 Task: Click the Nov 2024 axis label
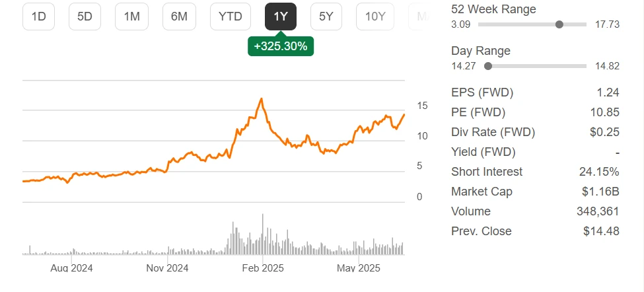(x=167, y=268)
